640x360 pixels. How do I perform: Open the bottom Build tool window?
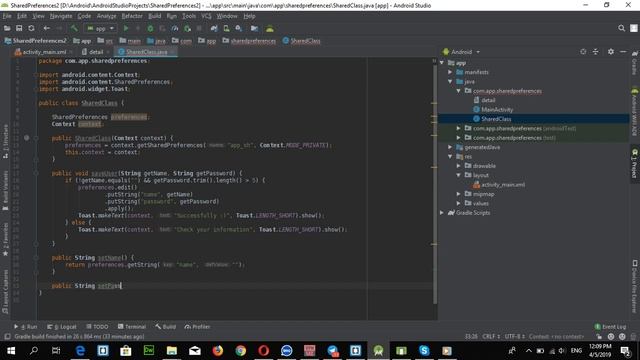click(x=165, y=327)
